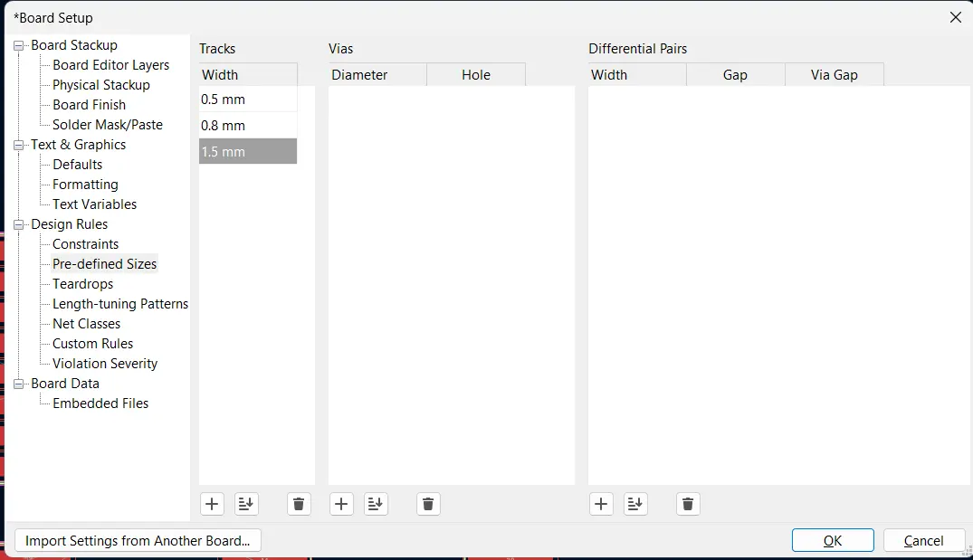
Task: Add a new track width entry
Action: click(x=212, y=504)
